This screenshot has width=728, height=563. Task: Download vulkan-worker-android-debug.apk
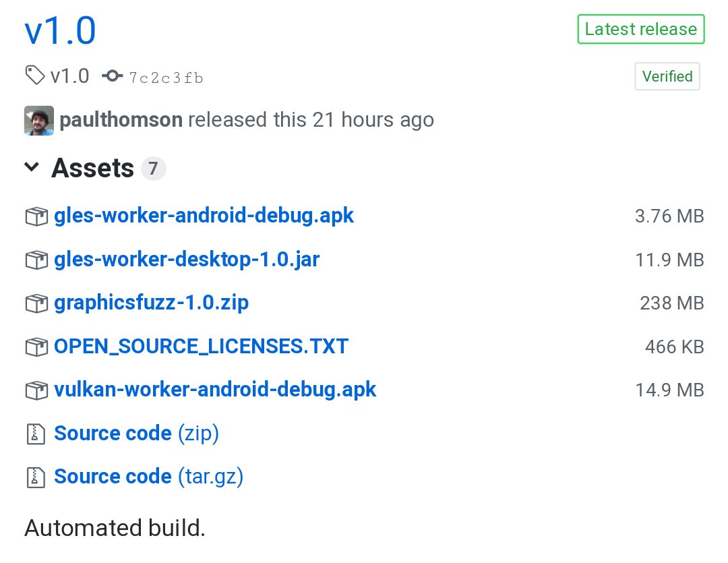click(215, 390)
